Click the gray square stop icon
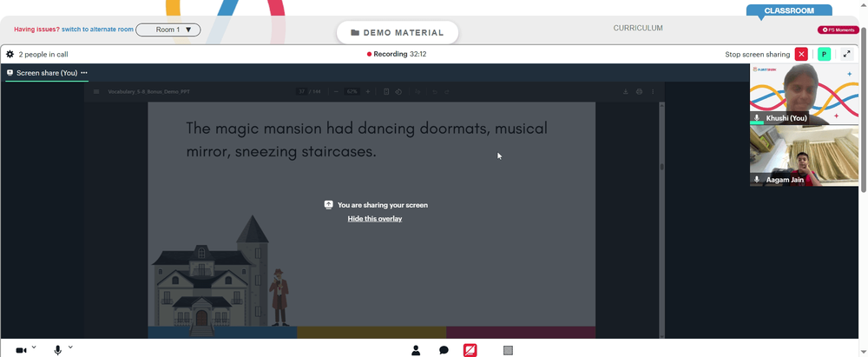This screenshot has height=357, width=868. pyautogui.click(x=508, y=350)
